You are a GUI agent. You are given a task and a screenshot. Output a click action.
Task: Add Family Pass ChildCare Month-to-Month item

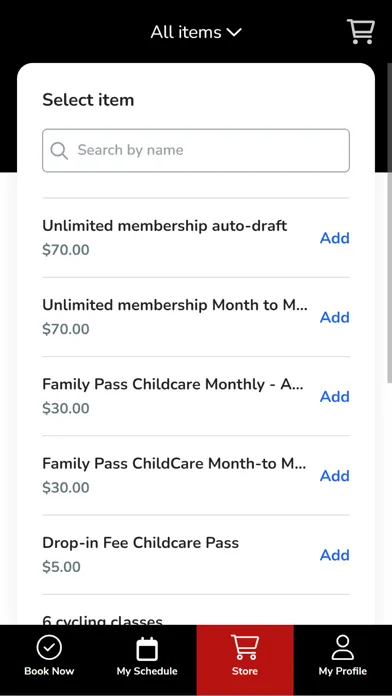point(335,476)
